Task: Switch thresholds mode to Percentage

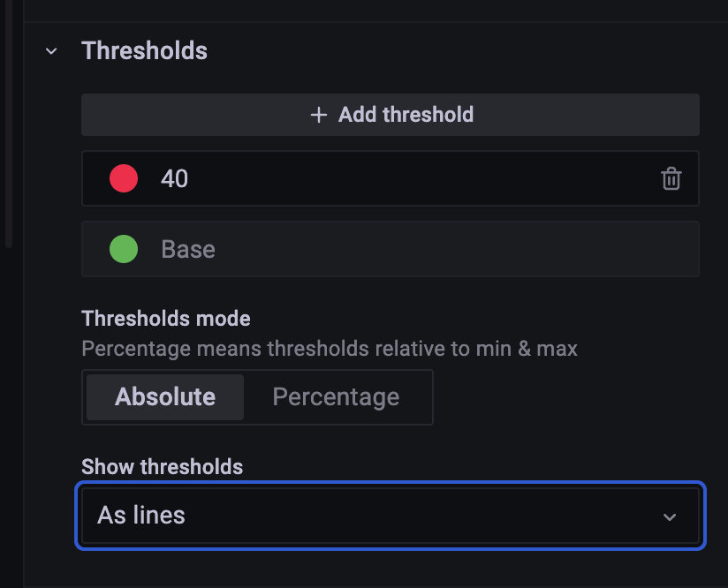Action: 336,397
